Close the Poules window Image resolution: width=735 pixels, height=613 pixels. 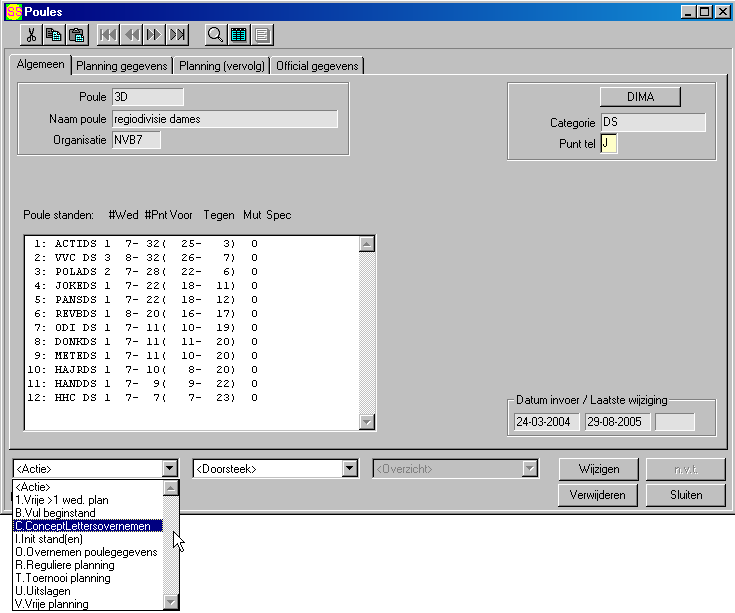tap(723, 12)
